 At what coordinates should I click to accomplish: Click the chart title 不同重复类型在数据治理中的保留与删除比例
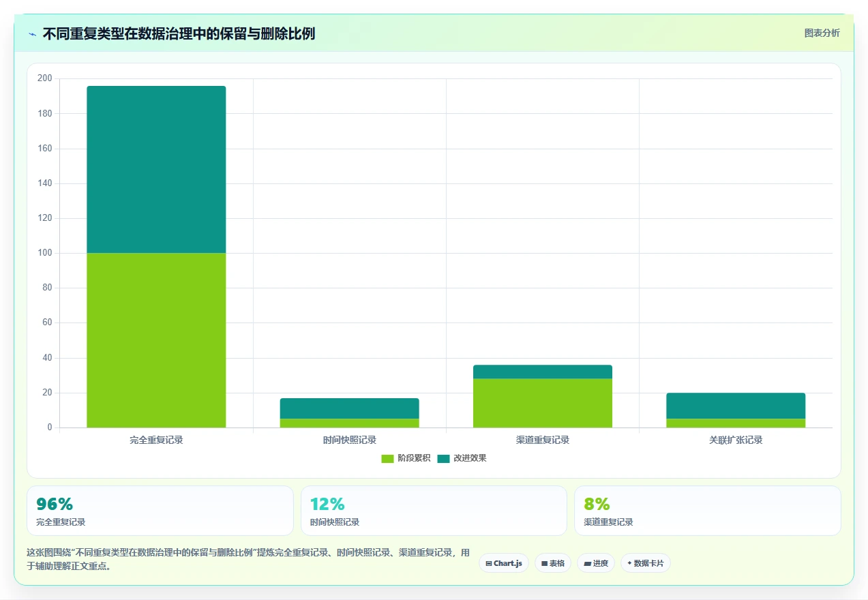(x=179, y=33)
